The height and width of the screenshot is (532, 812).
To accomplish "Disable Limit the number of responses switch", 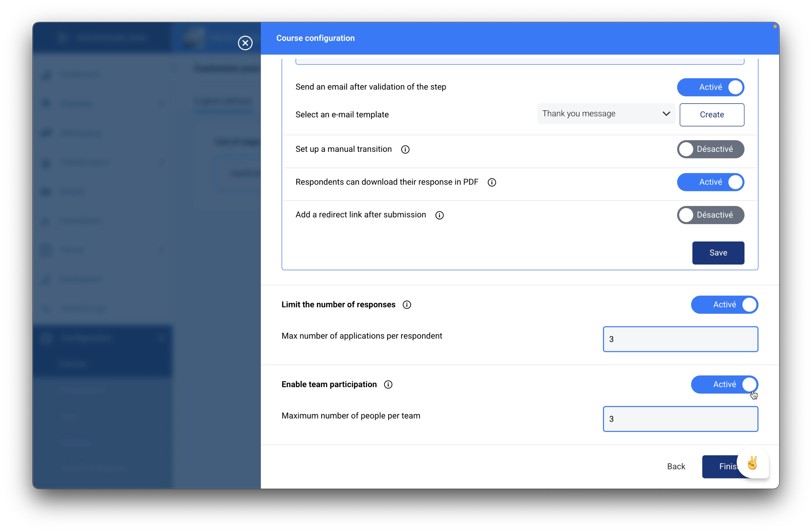I will 724,304.
